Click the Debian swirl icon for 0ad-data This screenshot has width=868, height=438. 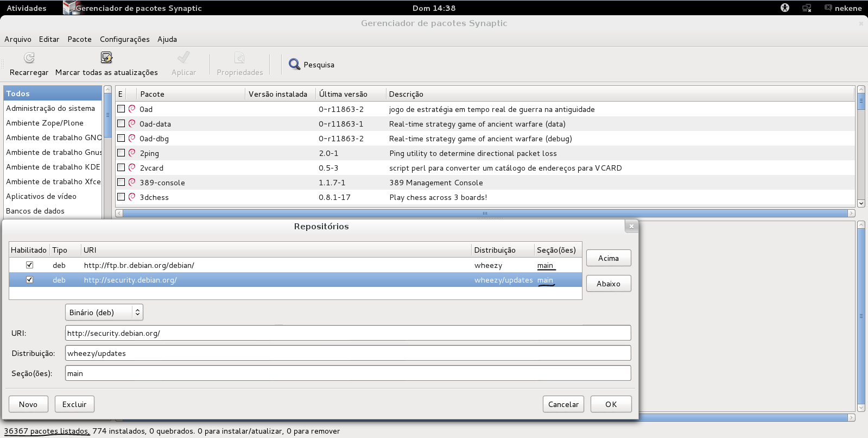tap(132, 123)
